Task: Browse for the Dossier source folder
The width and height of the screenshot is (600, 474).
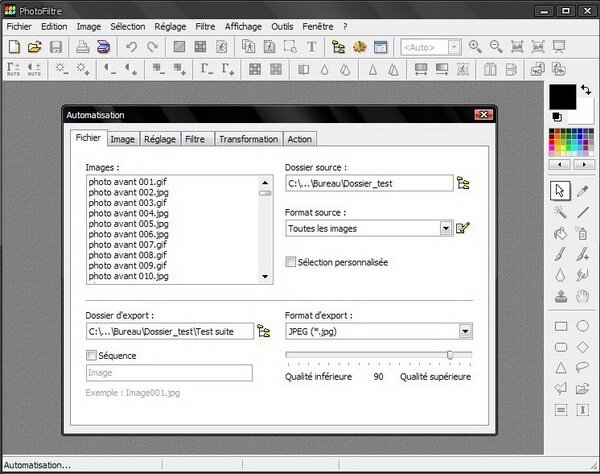Action: [463, 183]
